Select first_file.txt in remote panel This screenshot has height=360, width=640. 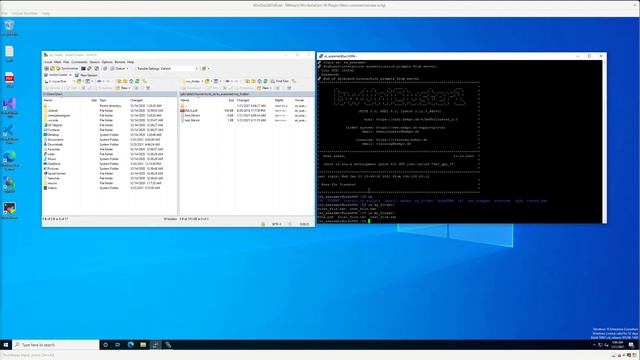pos(191,116)
